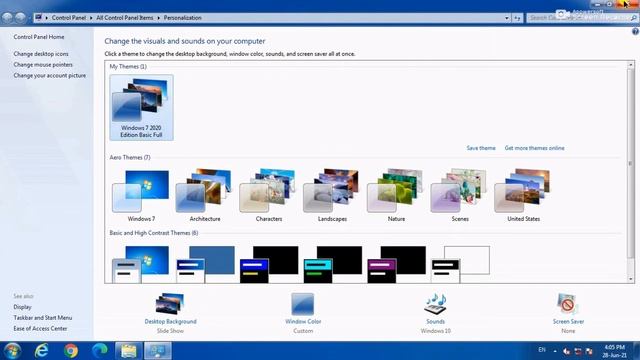This screenshot has height=360, width=640.
Task: Select the High Contrast White theme
Action: pos(460,264)
